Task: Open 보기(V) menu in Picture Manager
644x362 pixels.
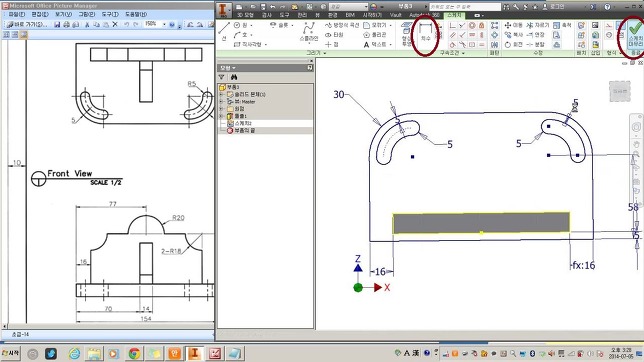Action: pos(64,14)
